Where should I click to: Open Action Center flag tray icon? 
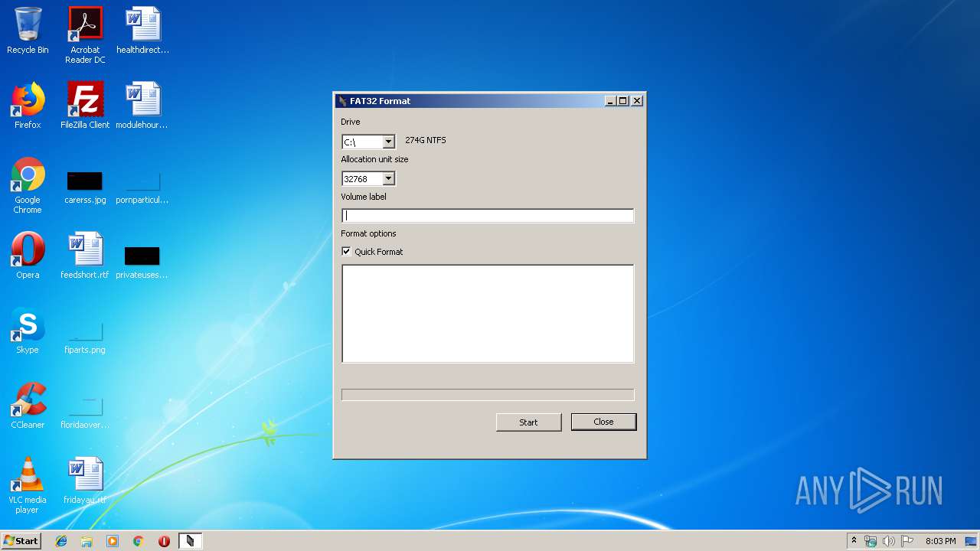906,541
